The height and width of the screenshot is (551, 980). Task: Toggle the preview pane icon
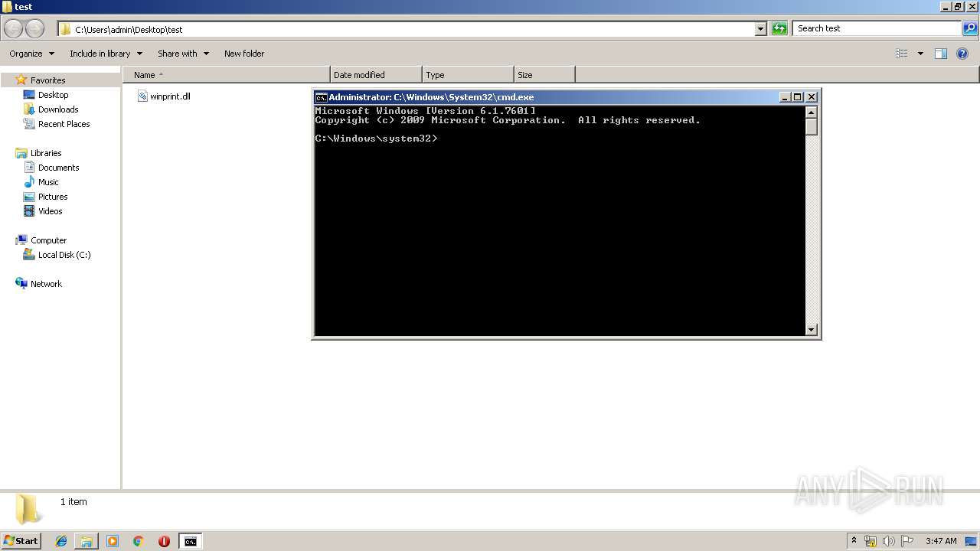(941, 54)
